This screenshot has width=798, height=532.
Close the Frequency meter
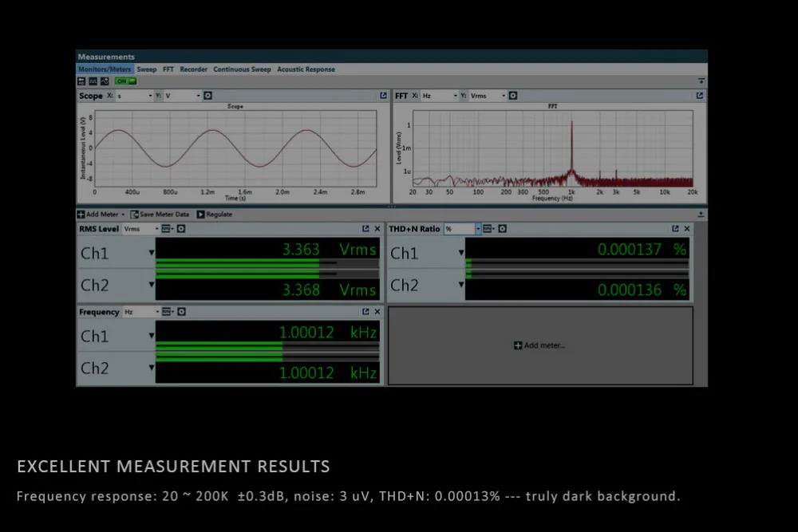click(x=377, y=312)
